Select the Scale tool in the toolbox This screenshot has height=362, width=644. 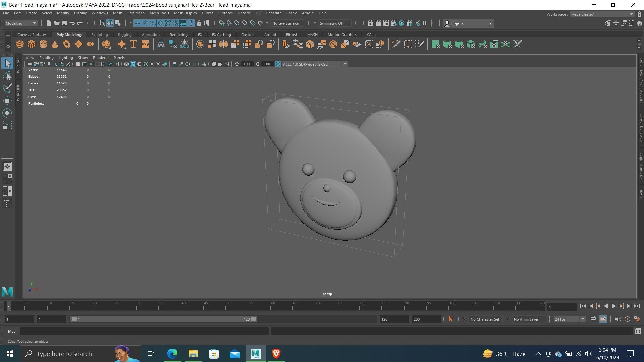7,125
